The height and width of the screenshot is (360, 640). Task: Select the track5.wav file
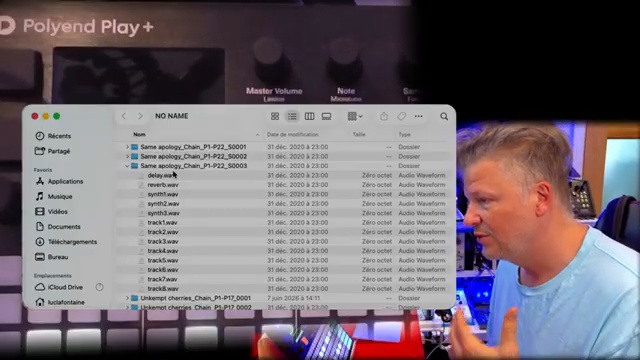tap(163, 260)
